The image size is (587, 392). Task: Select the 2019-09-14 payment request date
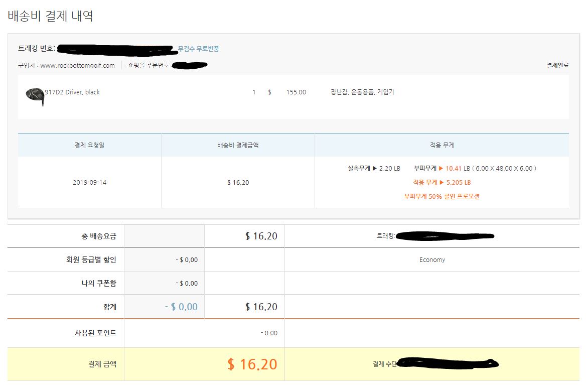tap(89, 183)
